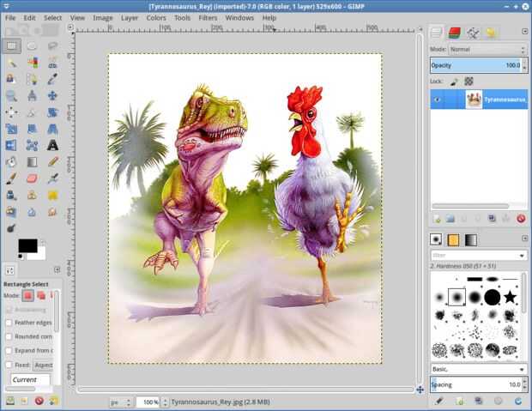Screen dimensions: 532x411
Task: Set selection mode to Add
Action: (41, 296)
